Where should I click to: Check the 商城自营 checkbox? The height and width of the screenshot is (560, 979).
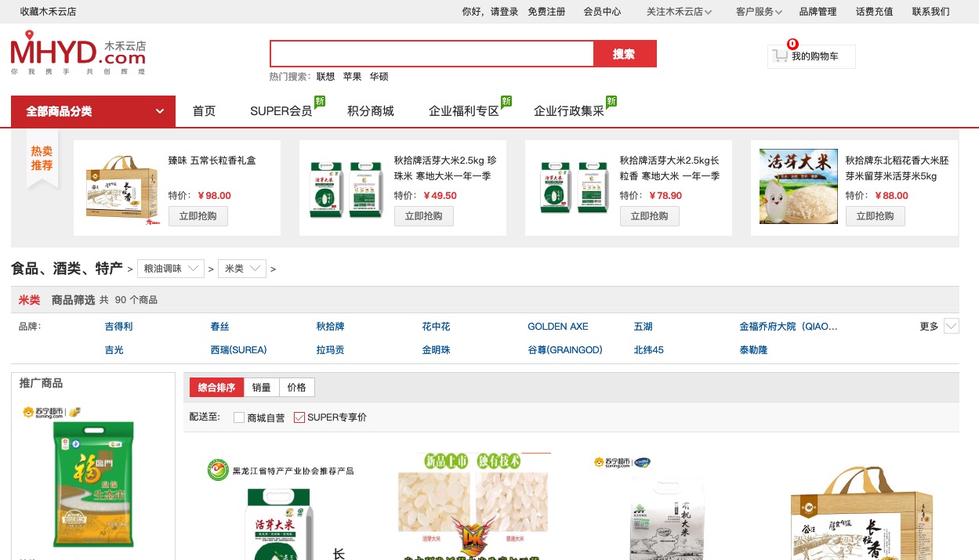click(x=239, y=417)
